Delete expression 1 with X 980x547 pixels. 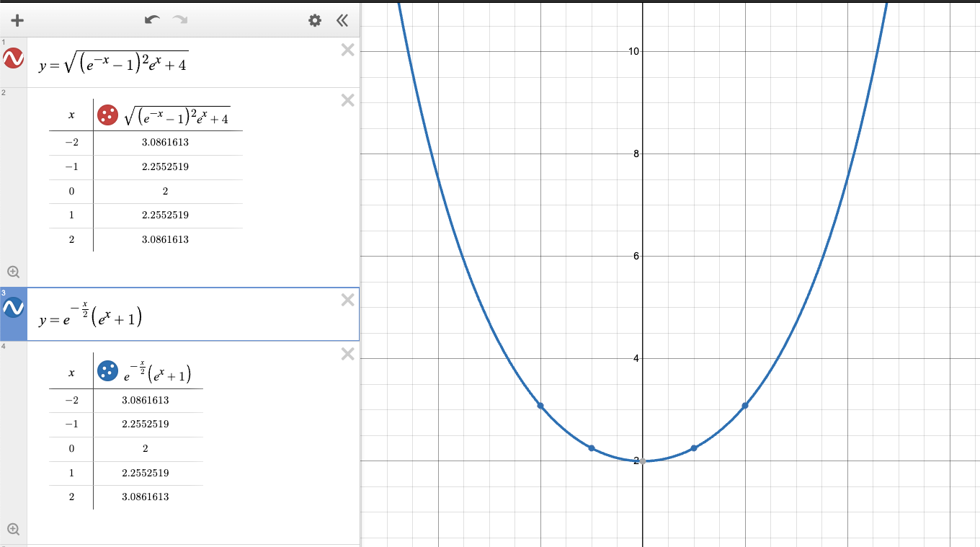(347, 50)
